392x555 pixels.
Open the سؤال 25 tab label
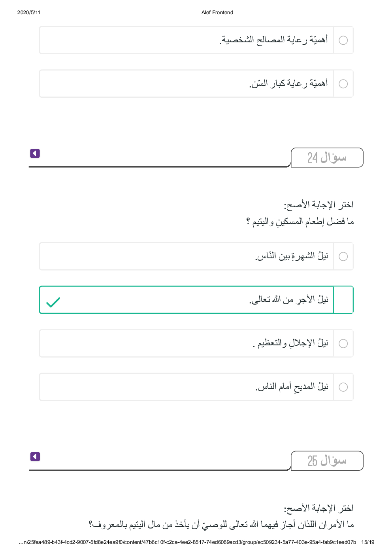point(327,461)
